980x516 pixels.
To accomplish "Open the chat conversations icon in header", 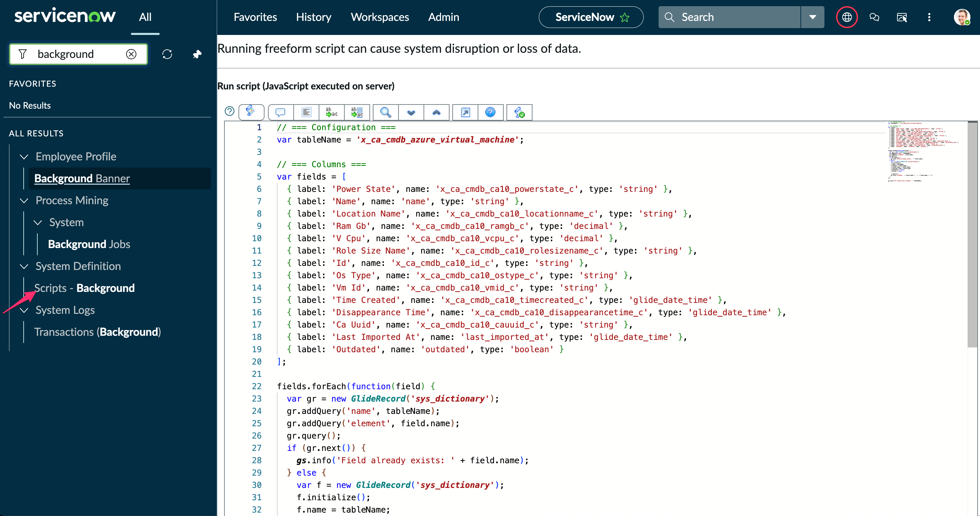I will [x=874, y=17].
